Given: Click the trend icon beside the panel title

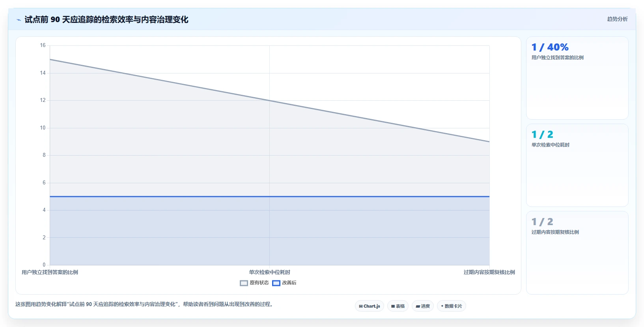Looking at the screenshot, I should (x=19, y=20).
